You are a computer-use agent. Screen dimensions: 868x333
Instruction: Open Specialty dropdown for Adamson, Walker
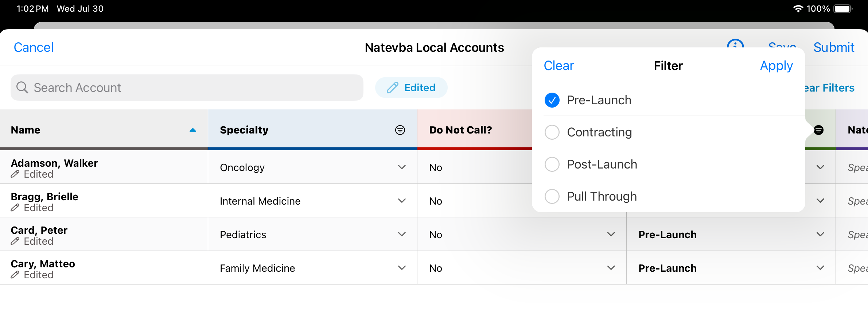pyautogui.click(x=402, y=167)
